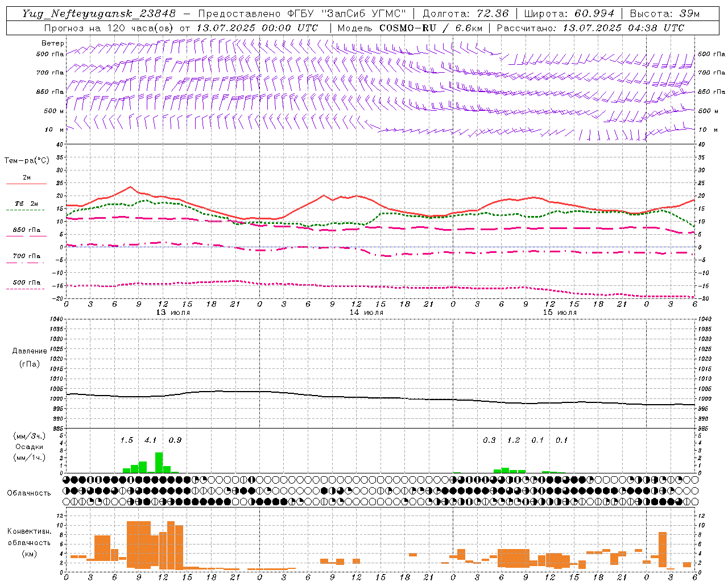Click forecast length text Прогноз на 120 часа(ов)

click(110, 28)
